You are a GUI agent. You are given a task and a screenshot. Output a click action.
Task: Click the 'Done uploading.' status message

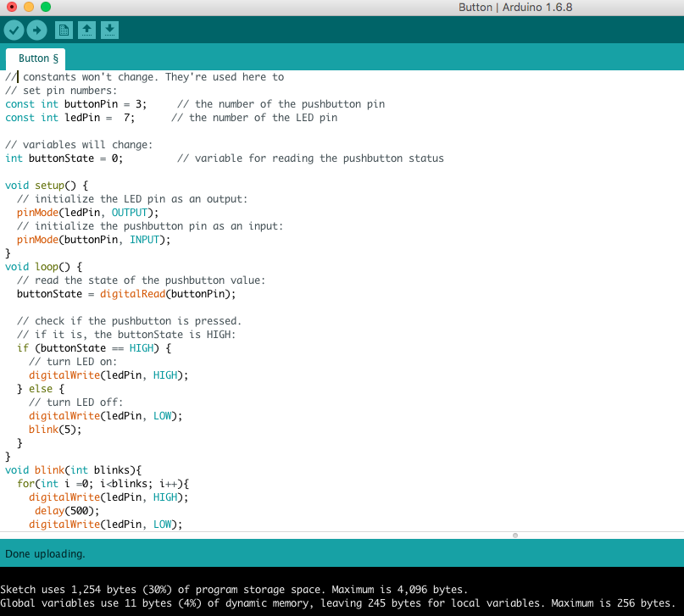[x=45, y=553]
